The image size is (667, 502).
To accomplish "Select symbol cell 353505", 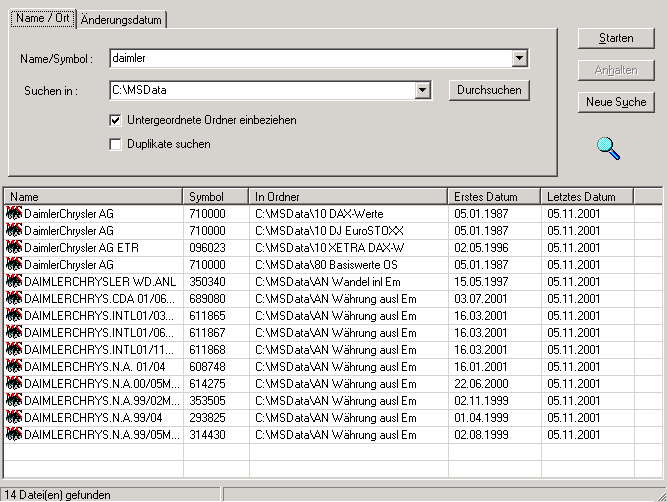I will [x=207, y=401].
